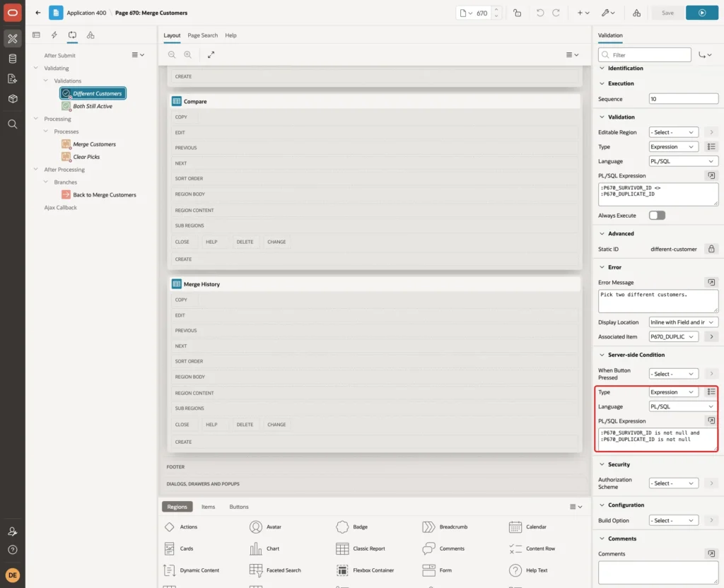Add the Classic Report region from gallery
The height and width of the screenshot is (588, 724).
click(361, 548)
